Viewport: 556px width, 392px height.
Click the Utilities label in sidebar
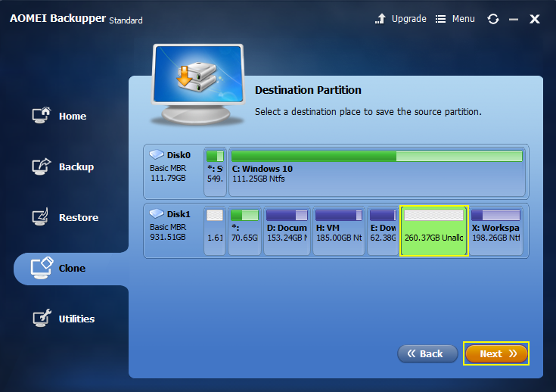coord(76,319)
